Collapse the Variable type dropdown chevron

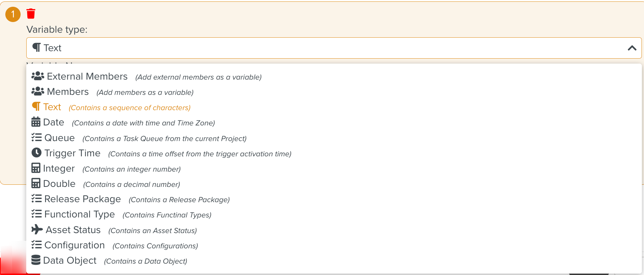pyautogui.click(x=633, y=48)
